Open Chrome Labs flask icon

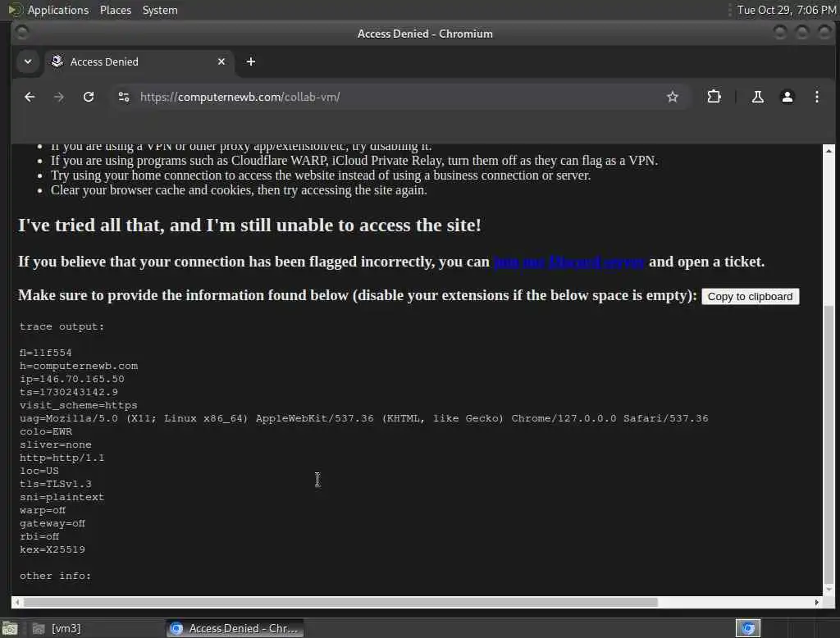[757, 97]
